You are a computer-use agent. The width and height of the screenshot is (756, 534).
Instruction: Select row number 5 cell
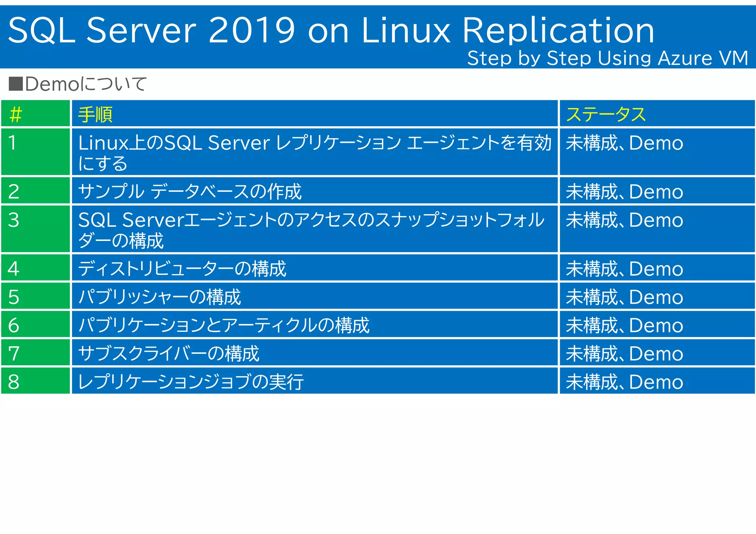pos(35,296)
